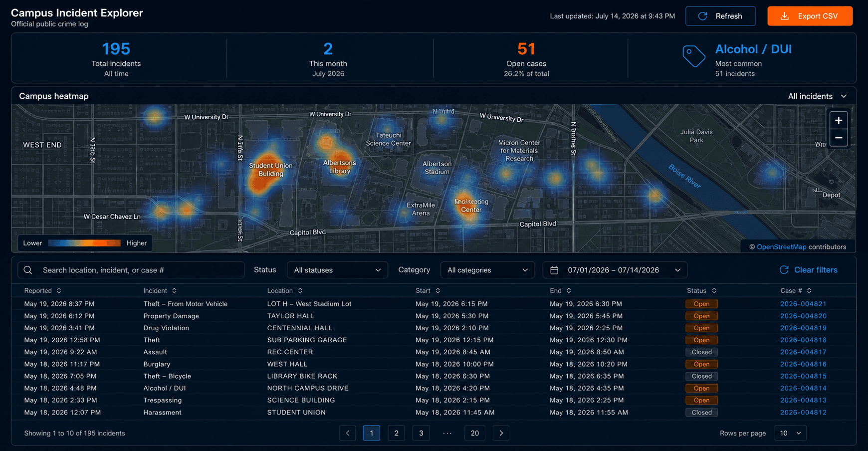The width and height of the screenshot is (868, 451).
Task: Click the OpenStreetMap attribution link
Action: [x=781, y=247]
